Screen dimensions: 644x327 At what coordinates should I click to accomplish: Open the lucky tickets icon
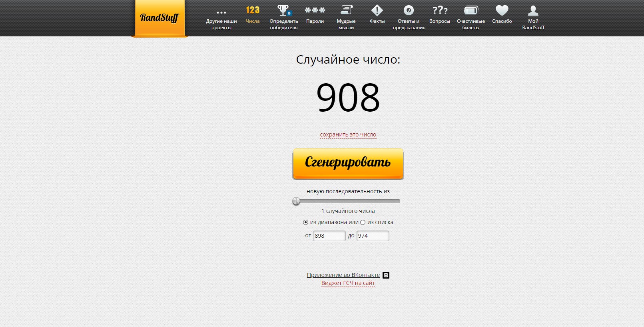point(471,10)
